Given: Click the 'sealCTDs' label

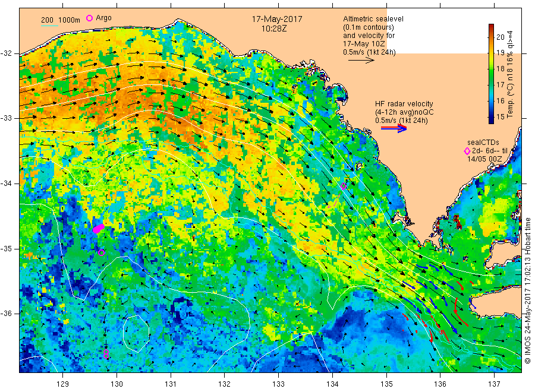Looking at the screenshot, I should 483,143.
